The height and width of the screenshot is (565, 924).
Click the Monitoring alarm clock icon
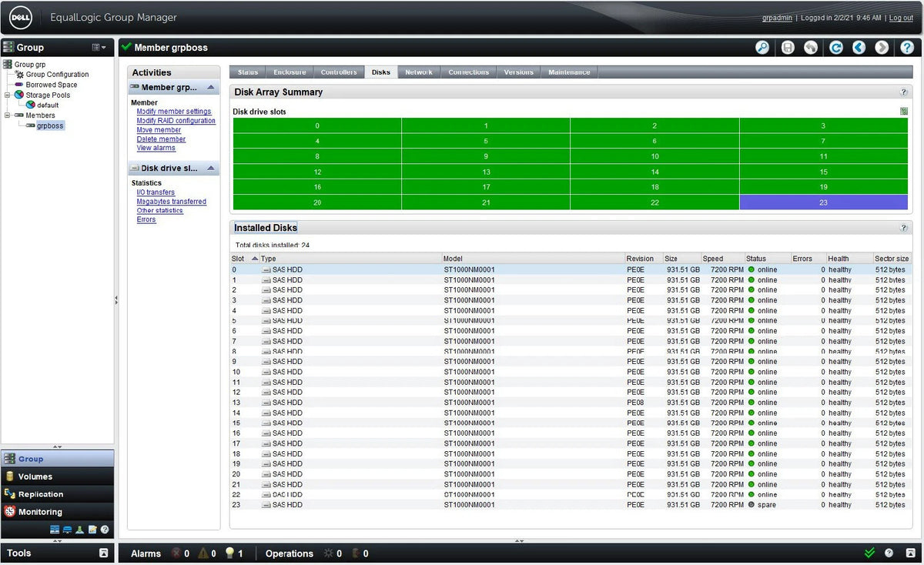(10, 511)
